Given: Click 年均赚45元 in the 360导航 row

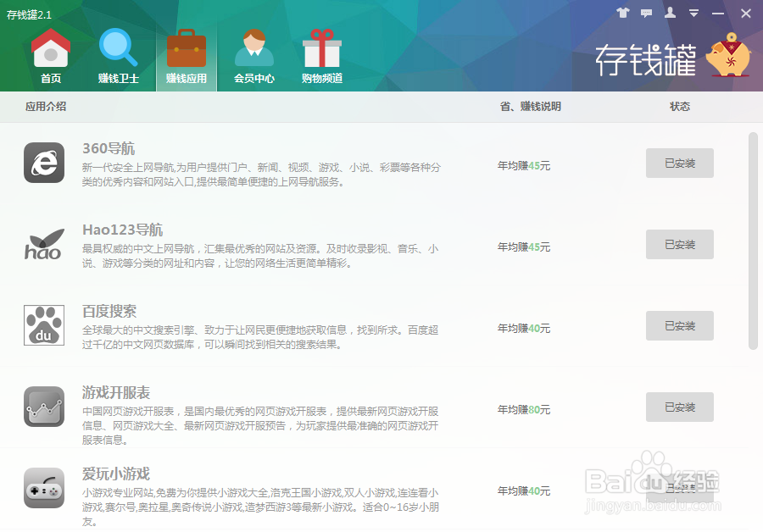Looking at the screenshot, I should tap(524, 166).
